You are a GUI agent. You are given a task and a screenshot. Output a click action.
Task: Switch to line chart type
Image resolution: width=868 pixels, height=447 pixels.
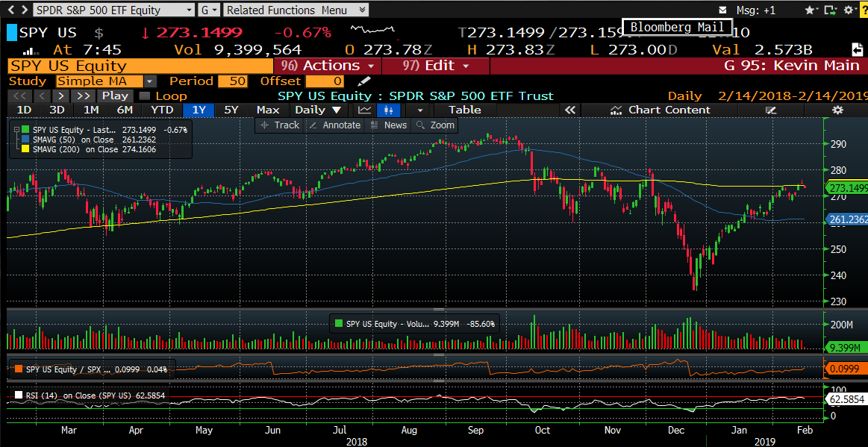click(x=363, y=110)
